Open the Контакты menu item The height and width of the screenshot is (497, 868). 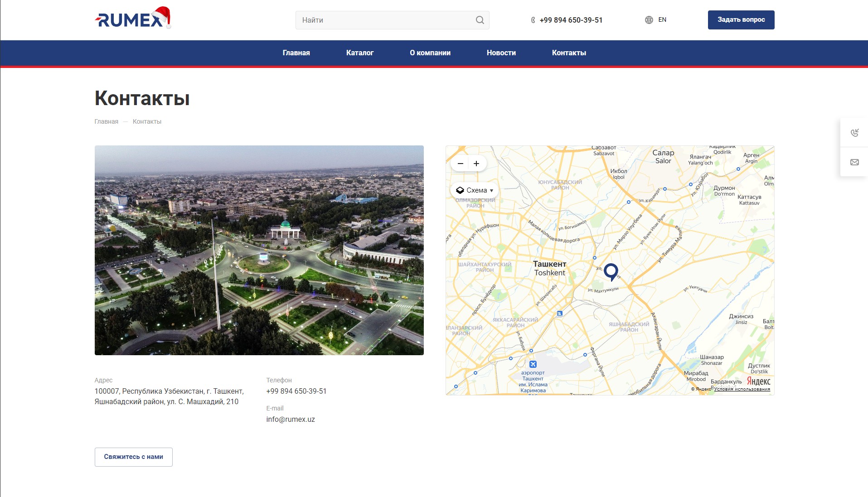[569, 53]
